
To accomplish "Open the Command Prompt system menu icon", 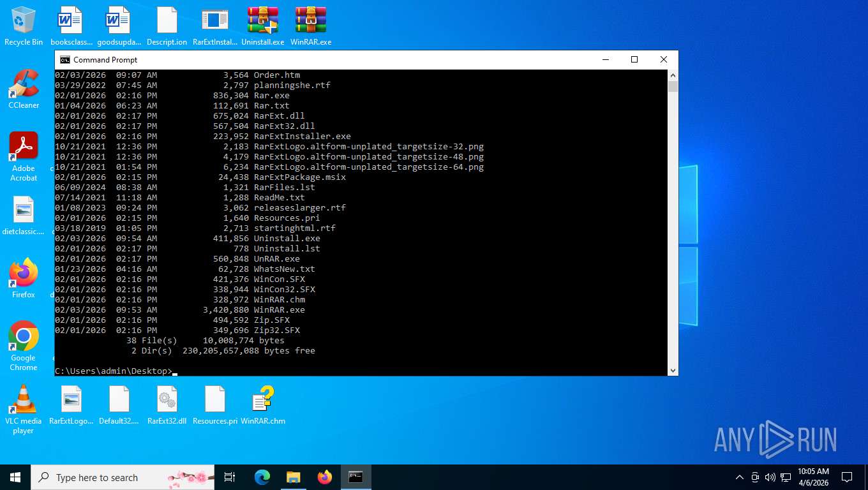I will click(x=65, y=59).
